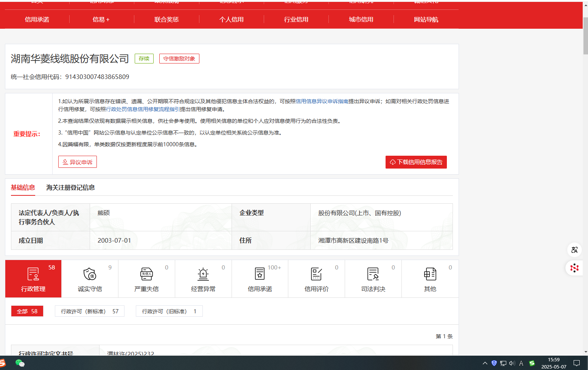Filter by 全部 58 records
Image resolution: width=588 pixels, height=370 pixels.
point(27,311)
